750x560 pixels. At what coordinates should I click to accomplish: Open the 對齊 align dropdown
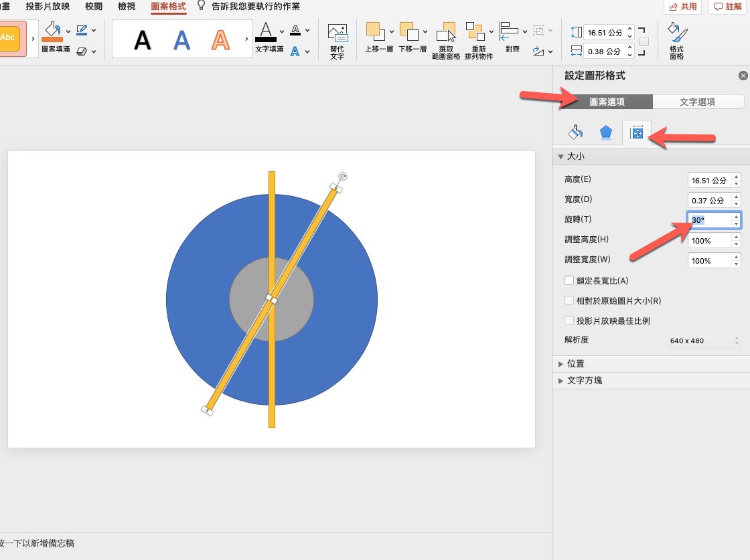tap(512, 35)
